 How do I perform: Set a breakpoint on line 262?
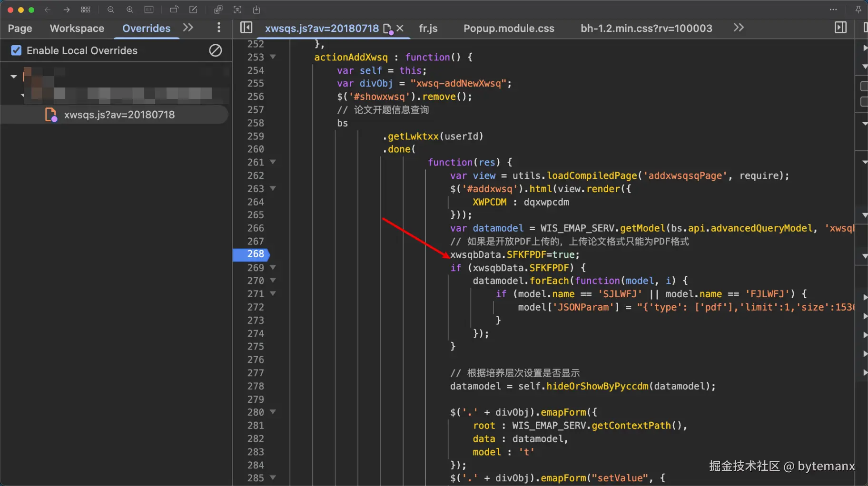coord(256,175)
